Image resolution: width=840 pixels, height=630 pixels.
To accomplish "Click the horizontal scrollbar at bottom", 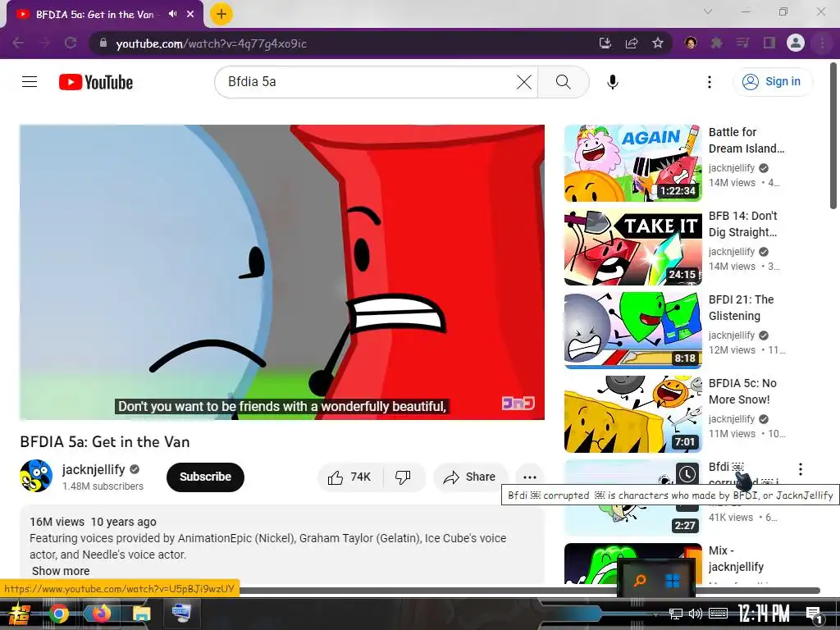I will [x=530, y=591].
